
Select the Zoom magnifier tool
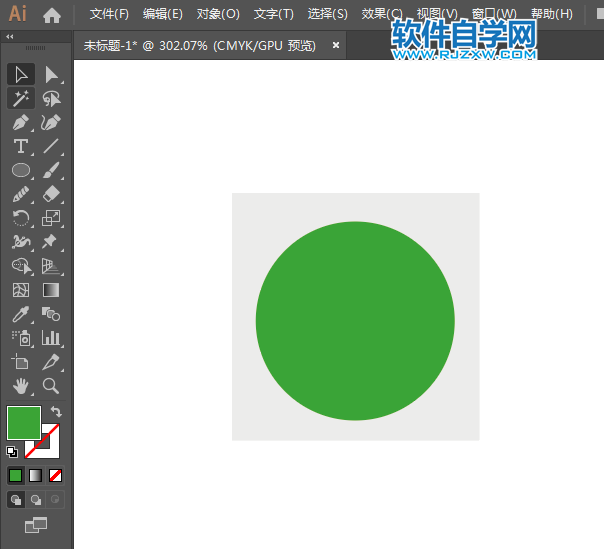click(x=51, y=386)
